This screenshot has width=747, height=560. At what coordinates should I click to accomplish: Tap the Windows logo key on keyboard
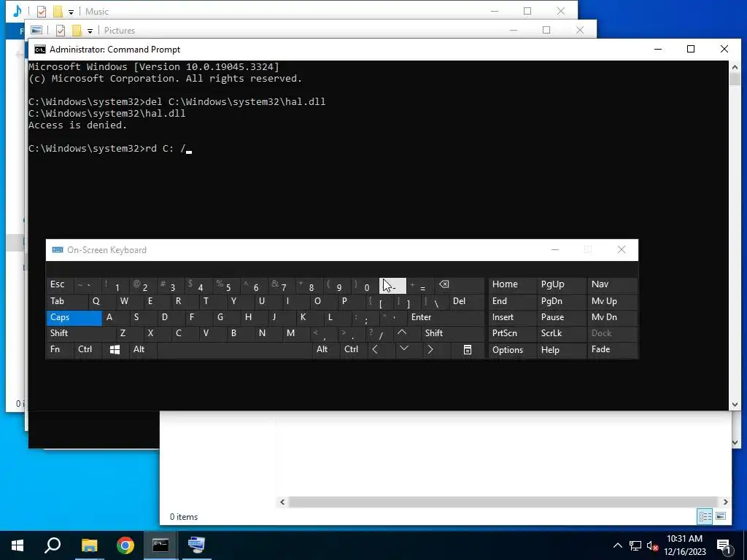click(x=115, y=349)
